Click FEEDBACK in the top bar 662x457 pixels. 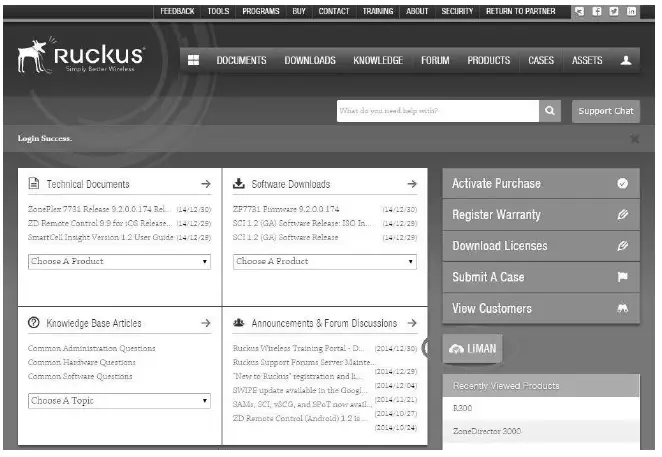(177, 11)
